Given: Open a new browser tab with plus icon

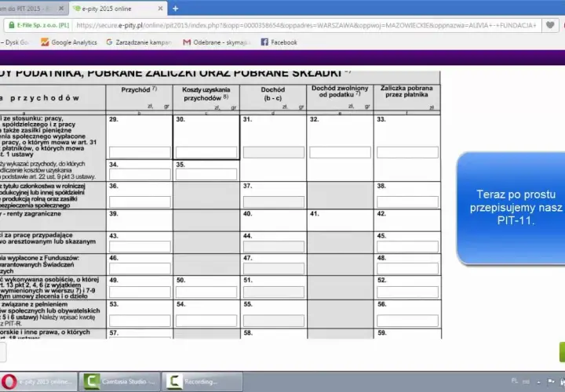Looking at the screenshot, I should [175, 9].
